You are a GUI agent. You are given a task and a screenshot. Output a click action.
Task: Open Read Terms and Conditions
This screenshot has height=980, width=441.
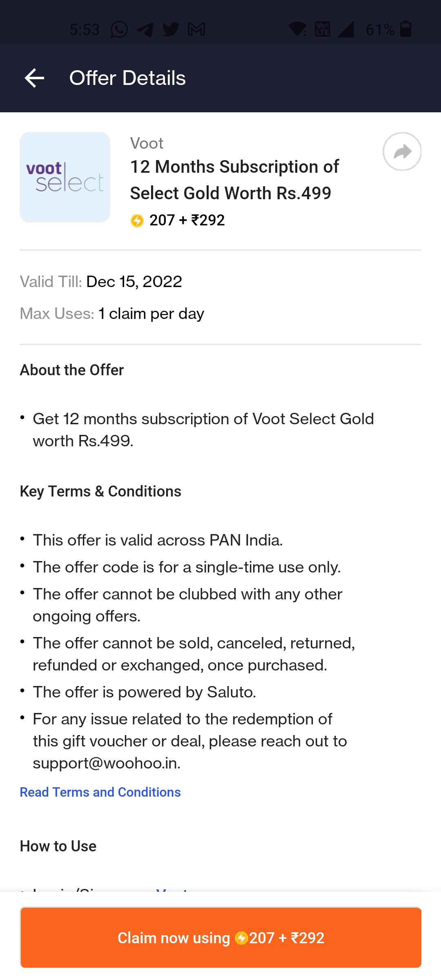[99, 792]
